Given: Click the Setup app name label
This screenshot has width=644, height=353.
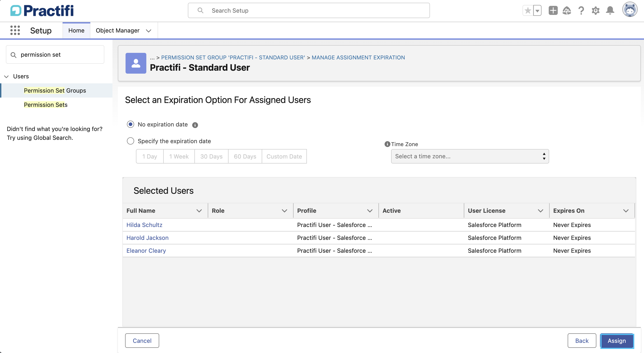Looking at the screenshot, I should point(41,30).
